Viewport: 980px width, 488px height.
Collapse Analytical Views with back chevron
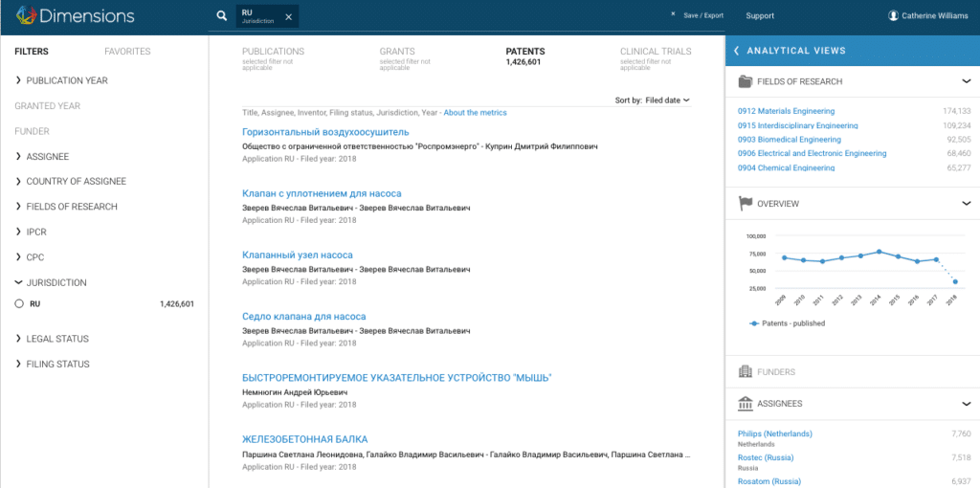click(736, 51)
